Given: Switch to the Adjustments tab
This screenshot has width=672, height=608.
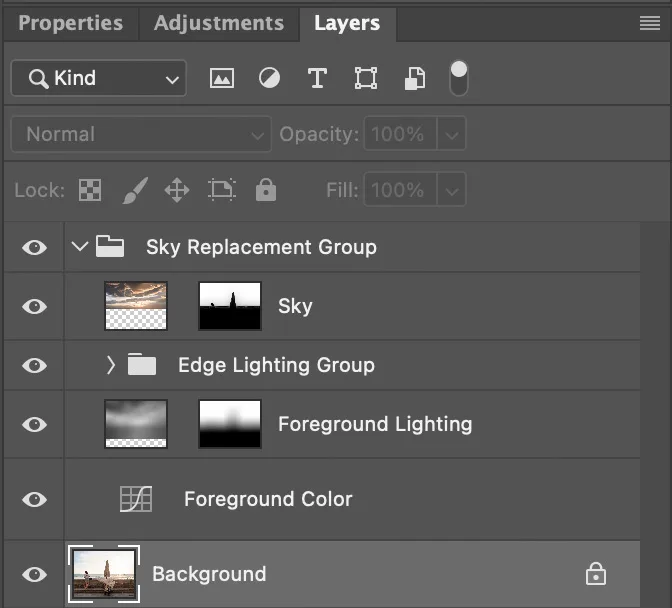Looking at the screenshot, I should pyautogui.click(x=218, y=23).
